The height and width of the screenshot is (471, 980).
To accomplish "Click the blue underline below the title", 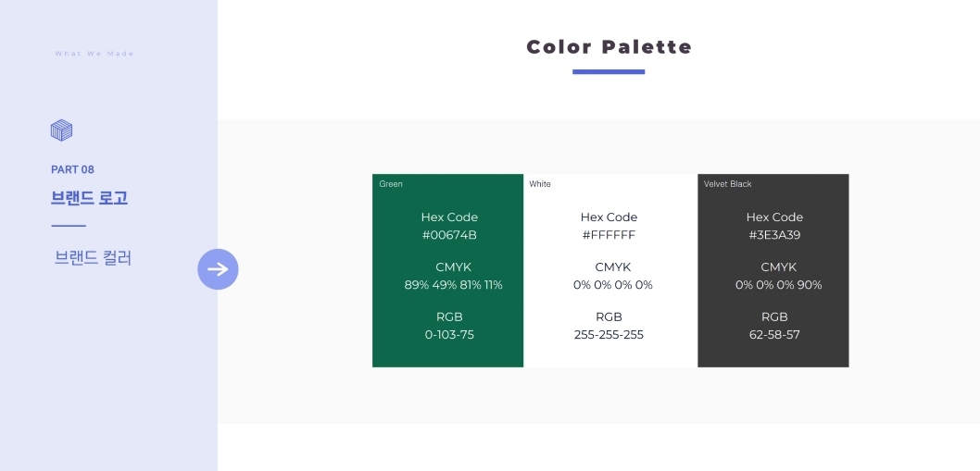I will 609,71.
